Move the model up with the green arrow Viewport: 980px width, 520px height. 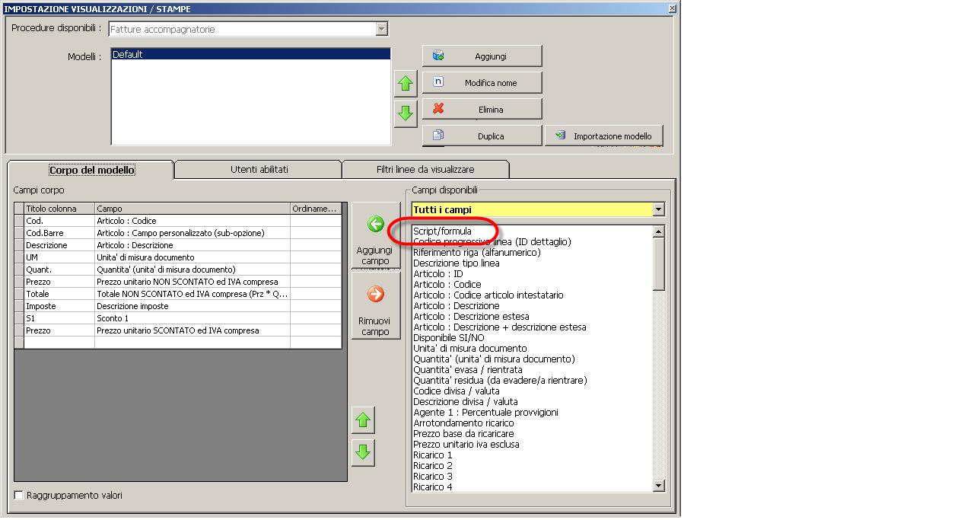pos(406,84)
